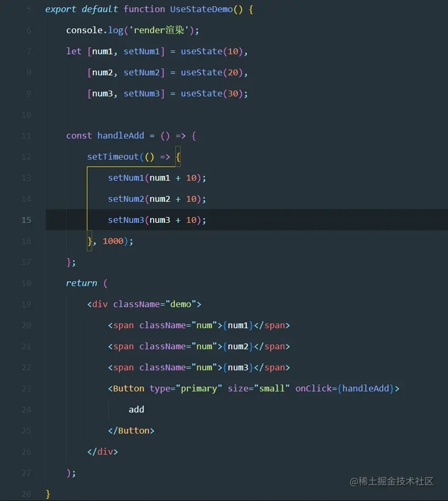448x501 pixels.
Task: Place cursor on useState(30) call
Action: pos(212,94)
